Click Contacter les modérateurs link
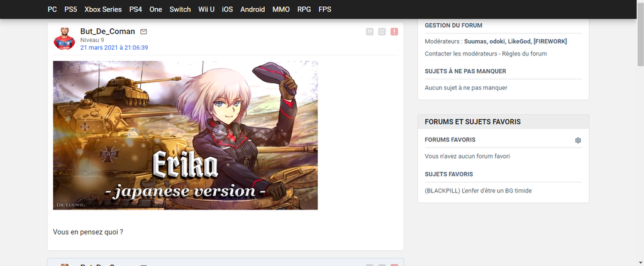The image size is (644, 266). pyautogui.click(x=462, y=54)
